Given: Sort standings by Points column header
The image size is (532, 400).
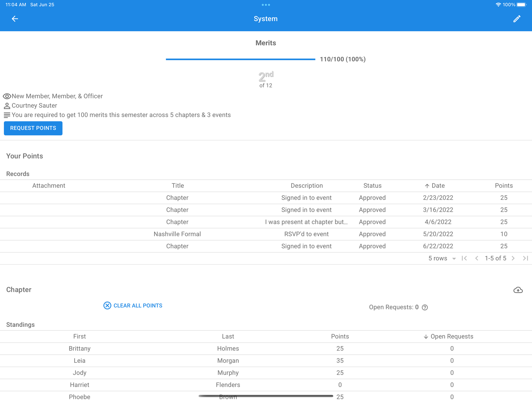Looking at the screenshot, I should (x=340, y=336).
